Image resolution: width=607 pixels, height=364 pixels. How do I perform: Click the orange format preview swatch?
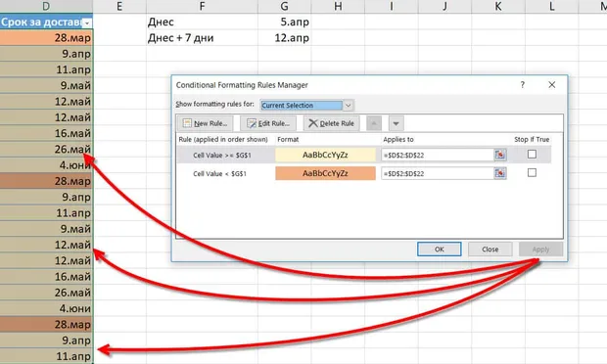click(326, 173)
